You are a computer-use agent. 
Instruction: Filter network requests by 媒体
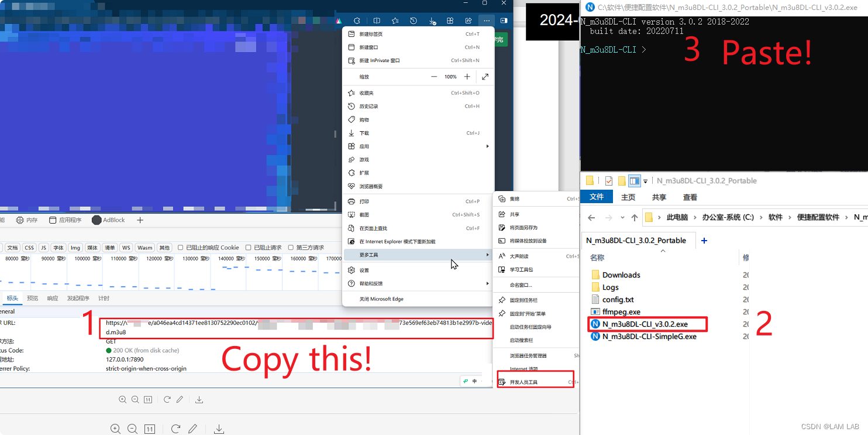[x=92, y=248]
